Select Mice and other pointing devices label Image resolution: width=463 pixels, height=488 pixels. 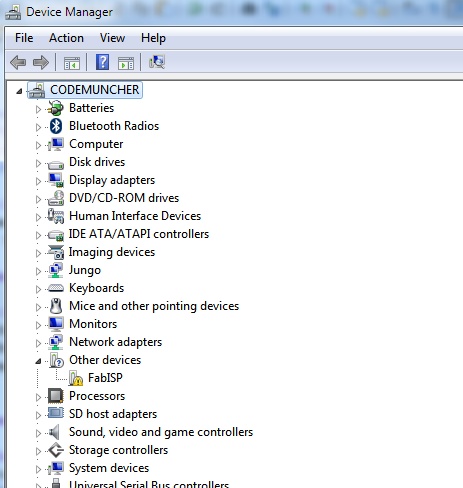pyautogui.click(x=154, y=306)
